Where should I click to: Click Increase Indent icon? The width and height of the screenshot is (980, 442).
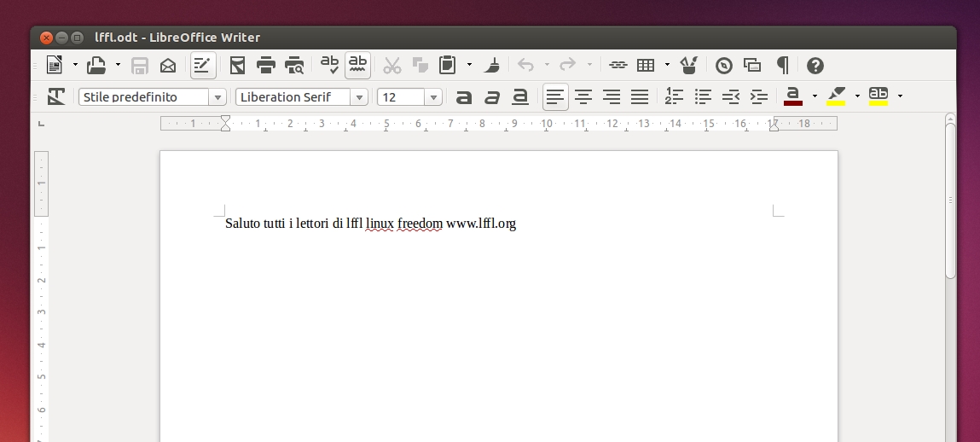click(759, 97)
